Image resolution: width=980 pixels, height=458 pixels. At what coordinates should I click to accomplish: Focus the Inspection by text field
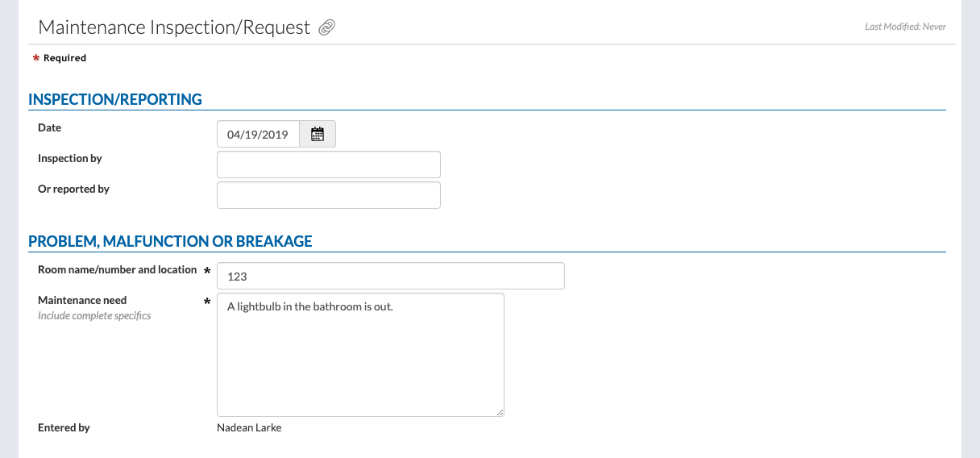(x=329, y=164)
